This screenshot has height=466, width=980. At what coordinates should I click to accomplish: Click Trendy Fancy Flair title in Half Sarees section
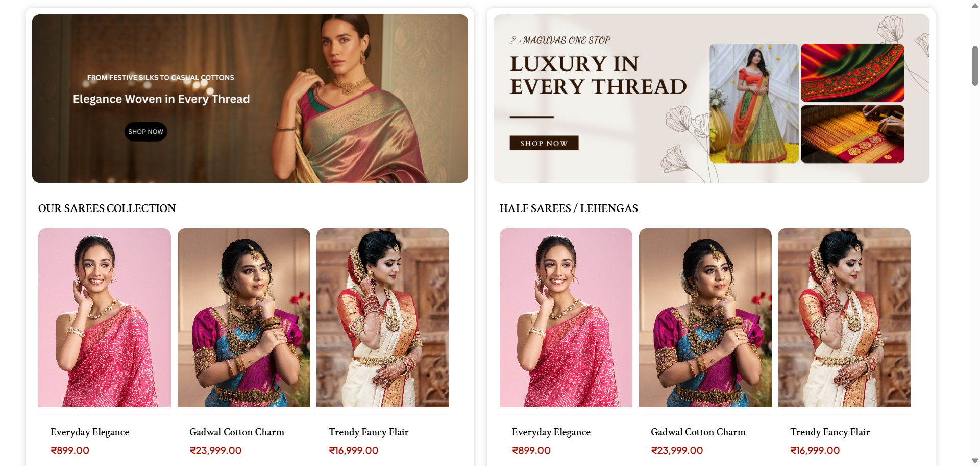click(x=830, y=432)
